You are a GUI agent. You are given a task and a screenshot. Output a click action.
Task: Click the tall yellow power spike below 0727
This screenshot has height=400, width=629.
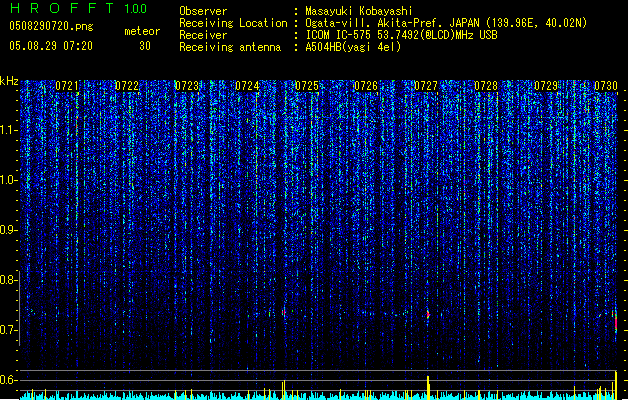(x=428, y=388)
